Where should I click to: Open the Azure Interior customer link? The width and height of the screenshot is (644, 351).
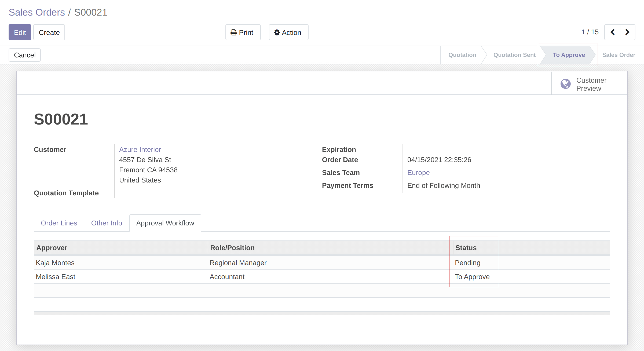140,149
